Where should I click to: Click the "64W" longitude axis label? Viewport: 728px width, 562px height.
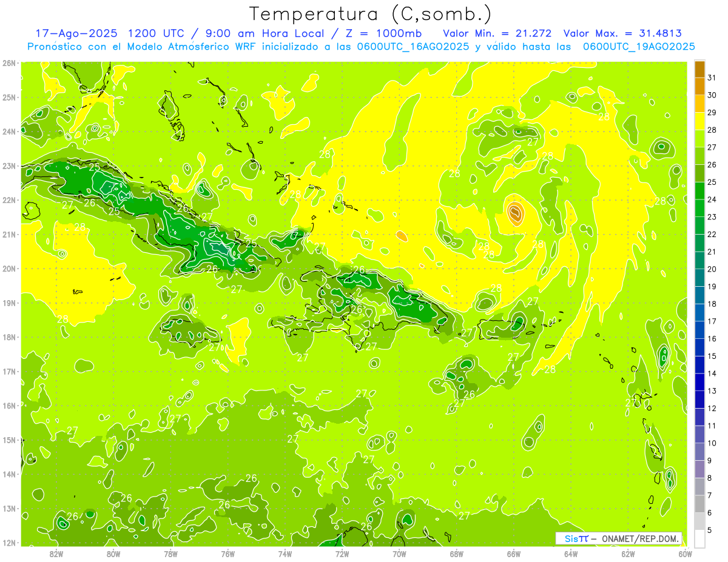pos(571,554)
